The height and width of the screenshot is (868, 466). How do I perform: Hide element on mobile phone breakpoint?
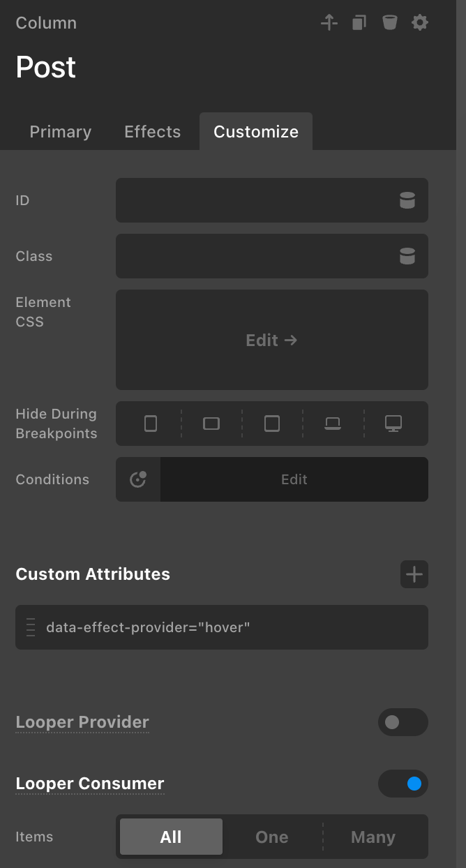(x=151, y=424)
